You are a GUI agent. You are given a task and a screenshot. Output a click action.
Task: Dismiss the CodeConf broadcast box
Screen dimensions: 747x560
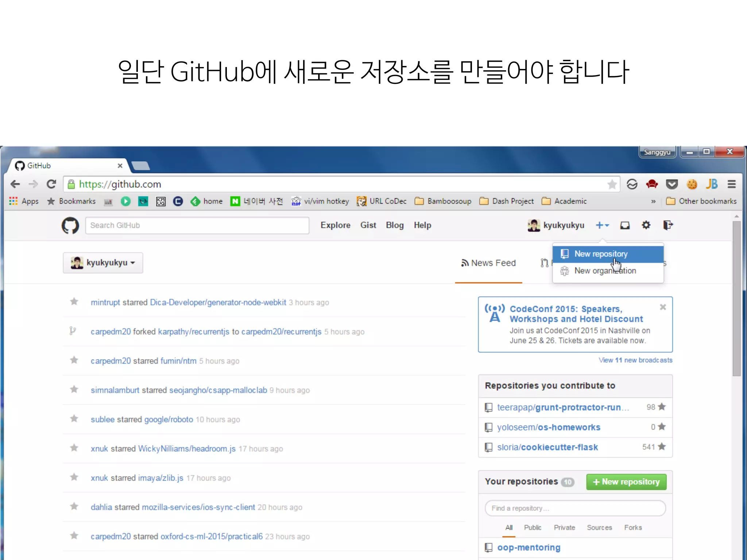[663, 307]
